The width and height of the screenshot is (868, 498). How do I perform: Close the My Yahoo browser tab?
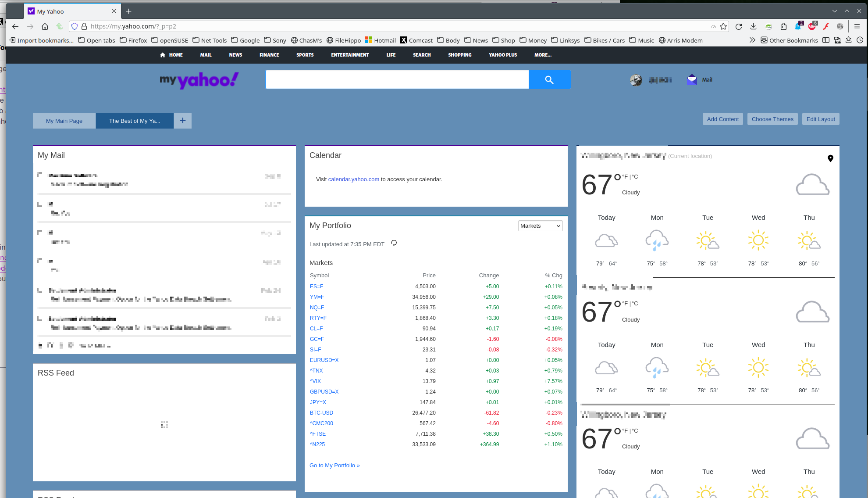coord(114,11)
